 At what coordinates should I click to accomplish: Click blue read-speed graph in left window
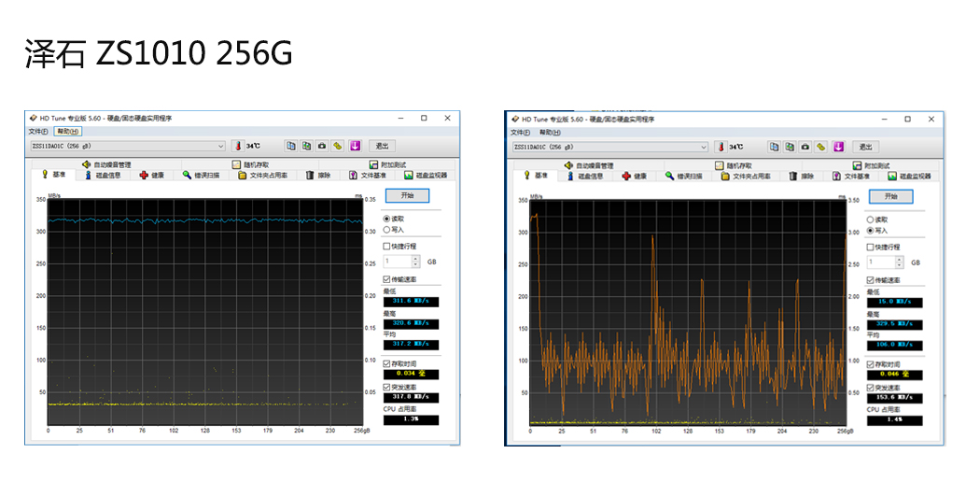[x=205, y=220]
